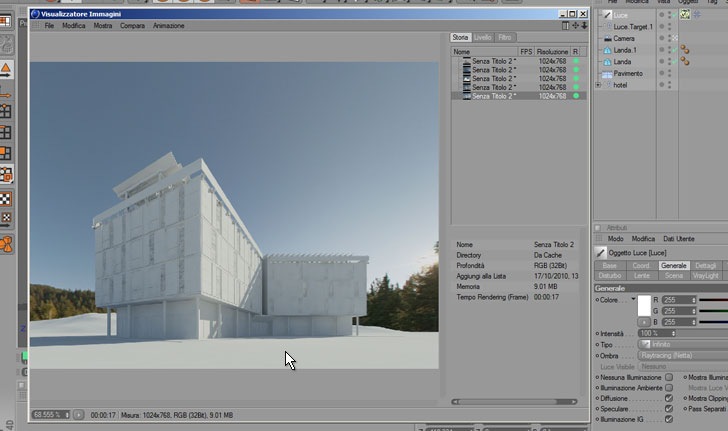Open the Coord. tab in Attributes

(641, 266)
